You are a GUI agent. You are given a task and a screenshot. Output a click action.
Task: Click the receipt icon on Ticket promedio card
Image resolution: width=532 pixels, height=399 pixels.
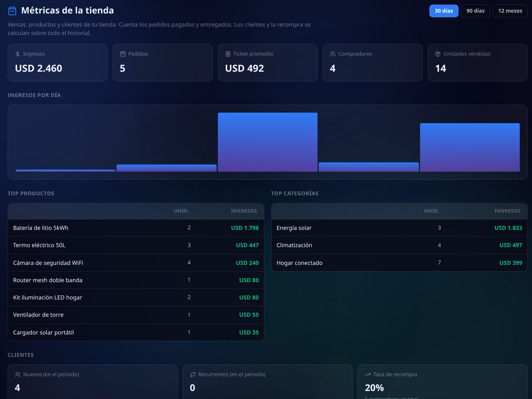228,54
